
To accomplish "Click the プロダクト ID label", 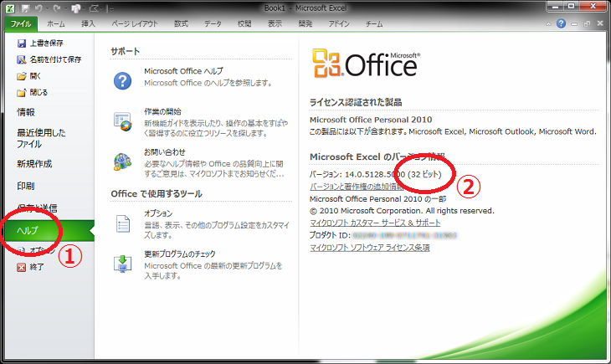I will pyautogui.click(x=330, y=235).
